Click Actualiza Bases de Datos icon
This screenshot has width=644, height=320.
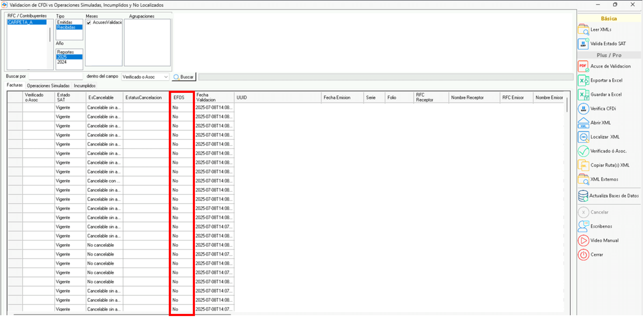coord(583,196)
